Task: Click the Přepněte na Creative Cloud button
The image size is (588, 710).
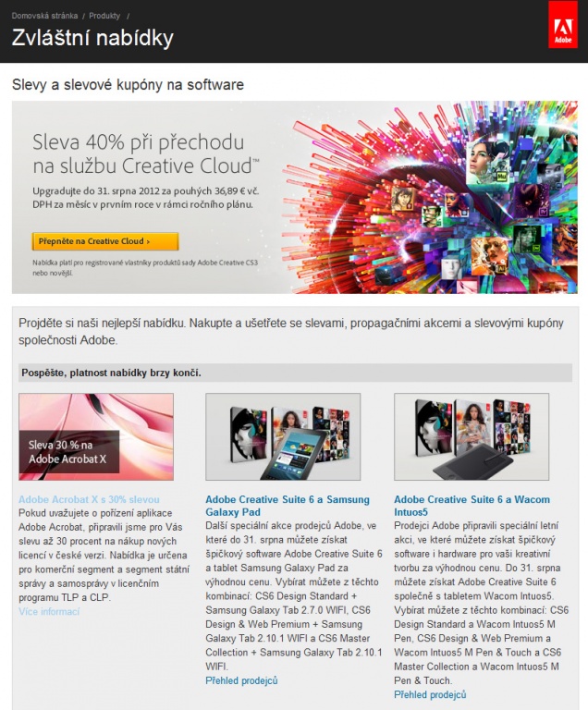Action: pyautogui.click(x=105, y=241)
